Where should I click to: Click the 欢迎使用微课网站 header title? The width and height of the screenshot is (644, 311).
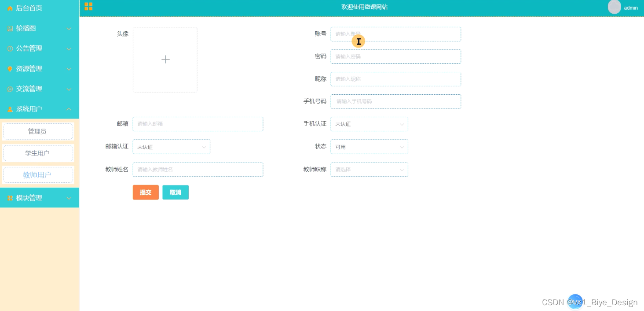click(364, 7)
